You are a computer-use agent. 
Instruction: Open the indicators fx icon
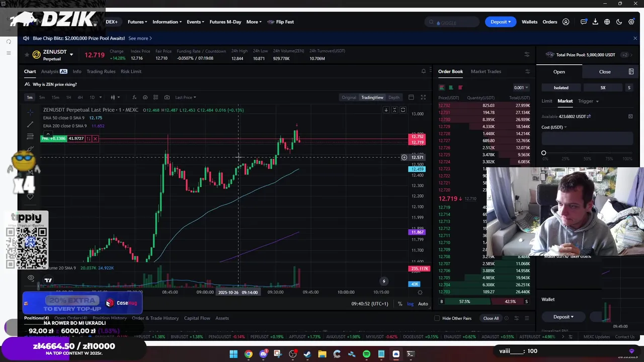(x=134, y=98)
